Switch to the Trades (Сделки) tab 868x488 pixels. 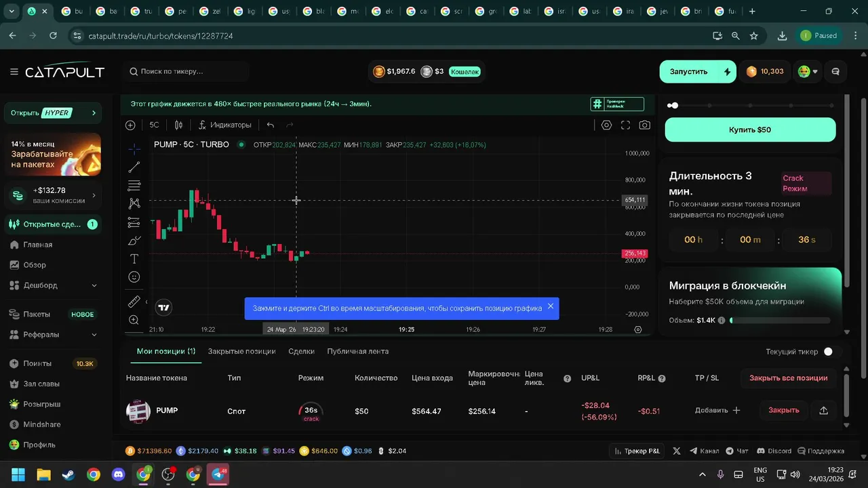pyautogui.click(x=301, y=351)
